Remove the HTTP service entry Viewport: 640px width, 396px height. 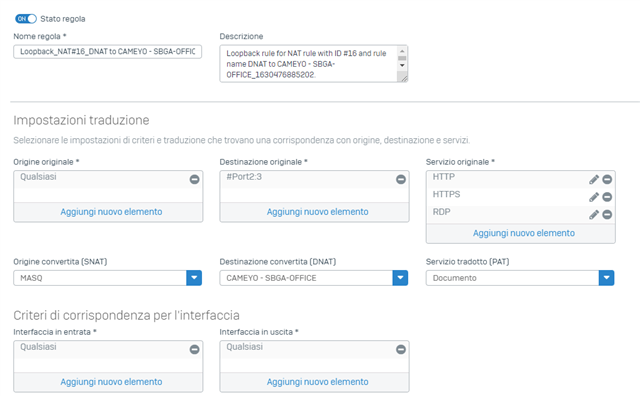point(607,179)
